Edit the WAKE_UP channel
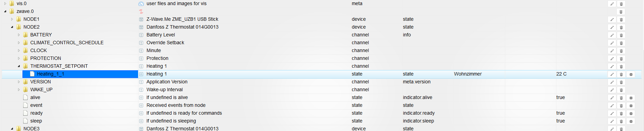This screenshot has height=131, width=644. point(612,90)
